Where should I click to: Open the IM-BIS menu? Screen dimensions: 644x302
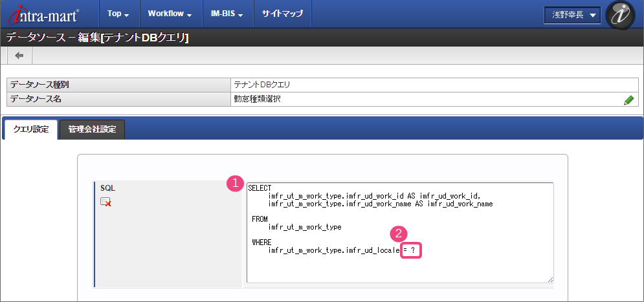point(227,14)
